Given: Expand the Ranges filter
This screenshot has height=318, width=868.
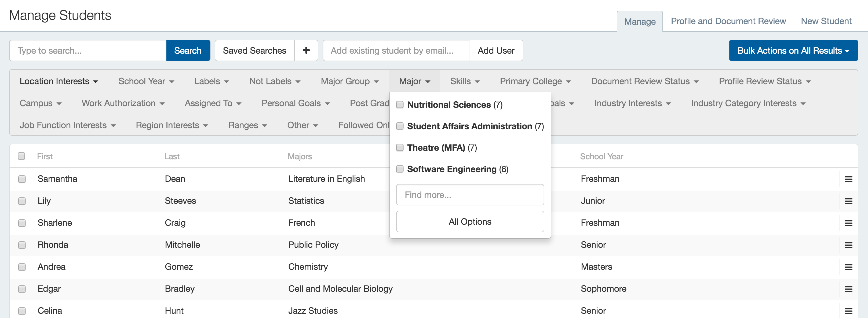Looking at the screenshot, I should [x=248, y=125].
